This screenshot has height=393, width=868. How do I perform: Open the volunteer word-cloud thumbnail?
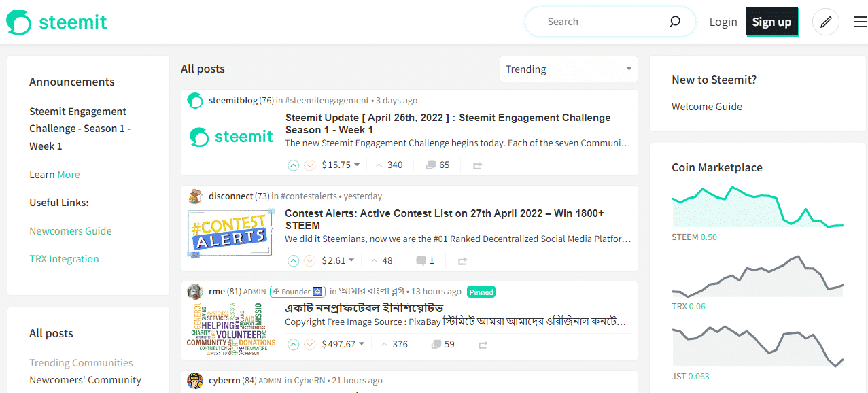click(231, 330)
